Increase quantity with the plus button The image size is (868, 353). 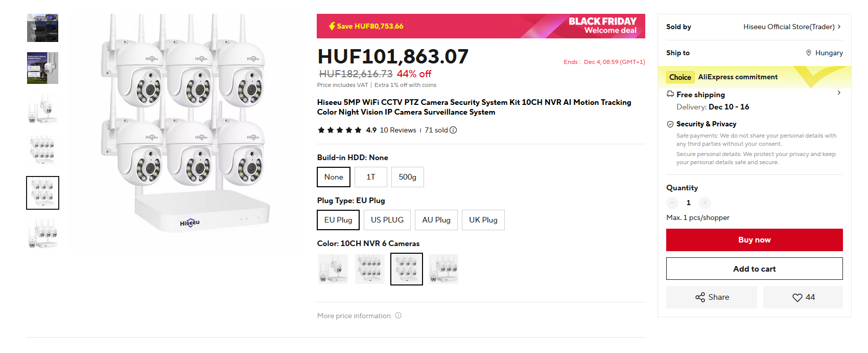(705, 203)
